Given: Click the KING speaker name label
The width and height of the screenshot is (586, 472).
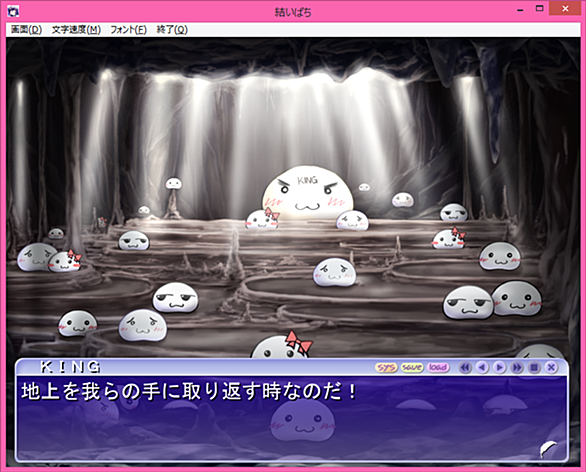Looking at the screenshot, I should pyautogui.click(x=71, y=367).
